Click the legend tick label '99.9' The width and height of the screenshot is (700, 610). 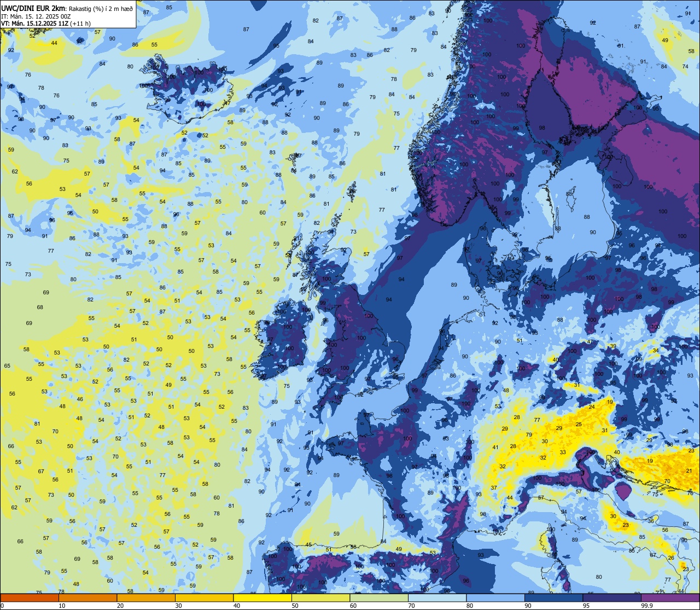coord(647,606)
